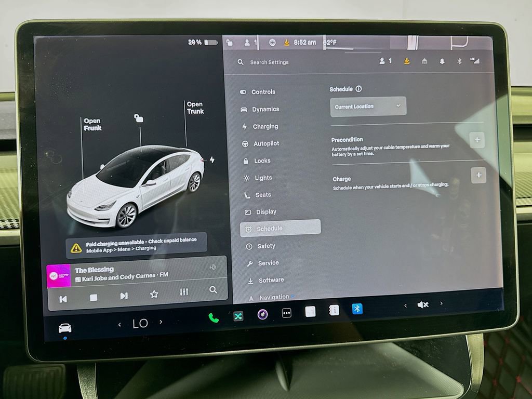Launch the purple camera app icon
This screenshot has width=532, height=399.
point(262,314)
